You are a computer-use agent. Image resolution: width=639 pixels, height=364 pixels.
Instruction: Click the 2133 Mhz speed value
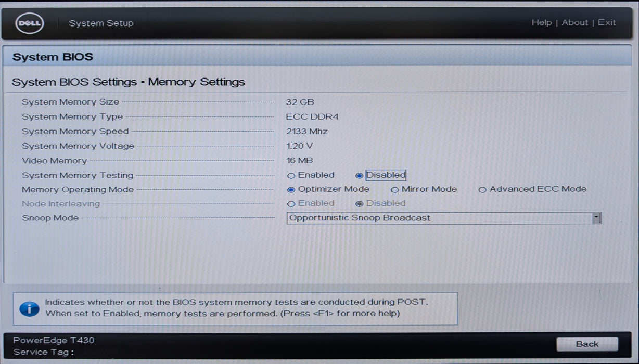307,132
